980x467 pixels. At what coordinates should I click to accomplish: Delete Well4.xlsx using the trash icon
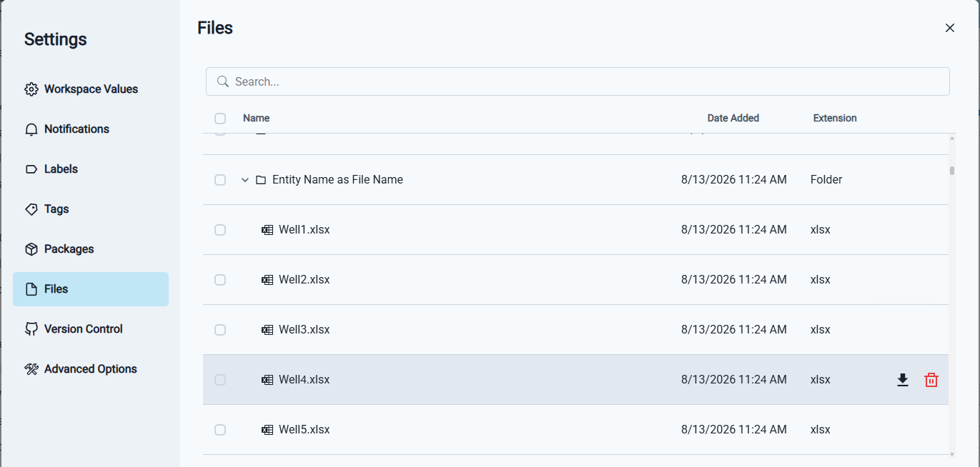(x=931, y=380)
